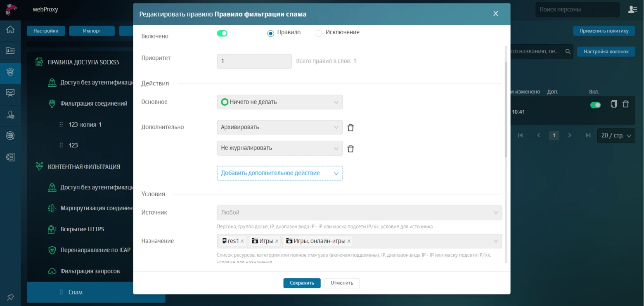Click the Настройка колонок button

tap(606, 52)
